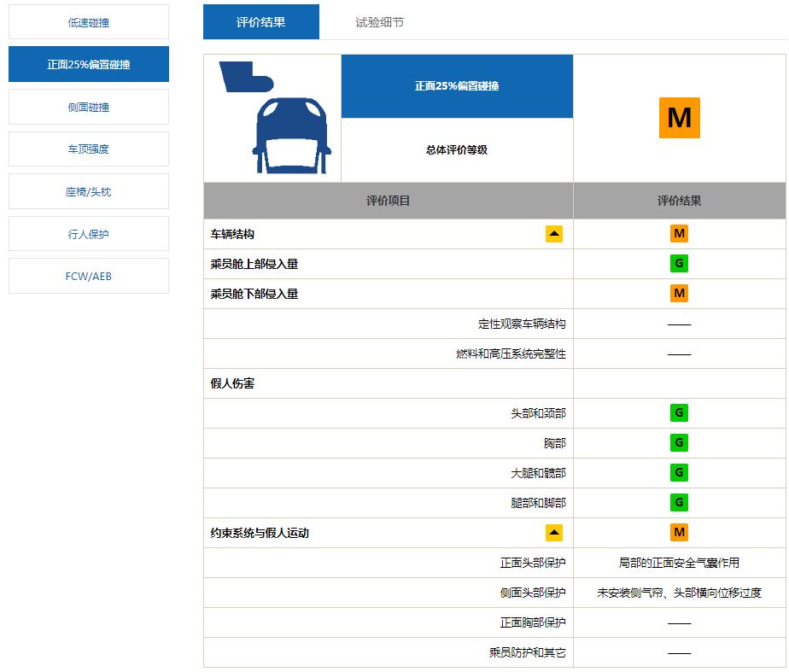
Task: Open the 评价结果 tab
Action: click(260, 23)
